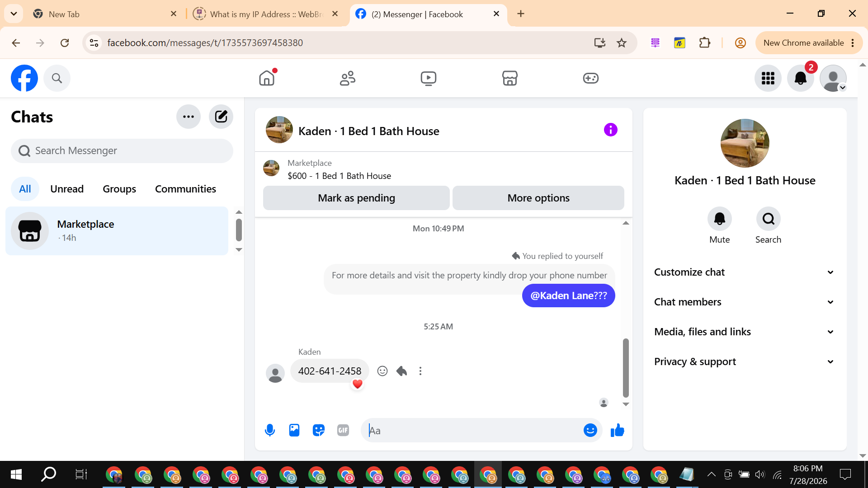
Task: Click the message thread scrollbar thumb
Action: point(626,368)
